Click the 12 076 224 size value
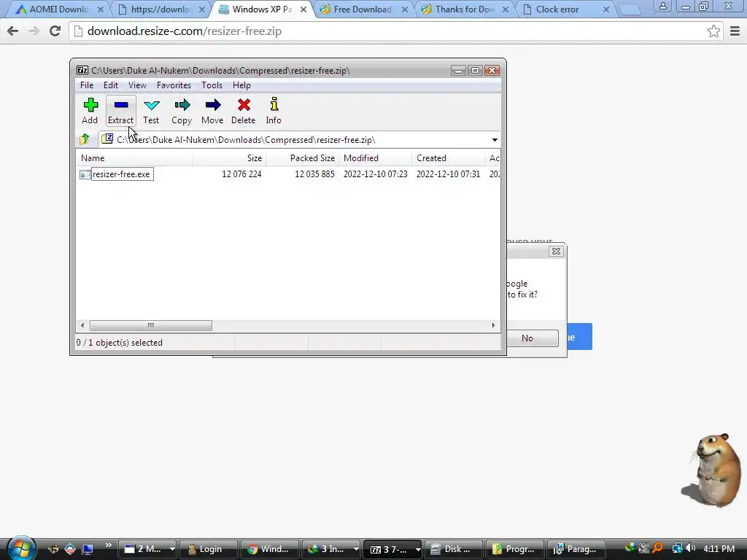Screen dimensions: 747x560 [x=241, y=174]
